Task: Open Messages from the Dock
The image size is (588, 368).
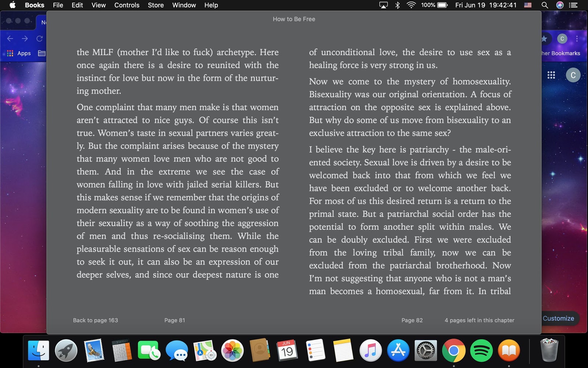Action: pyautogui.click(x=177, y=350)
